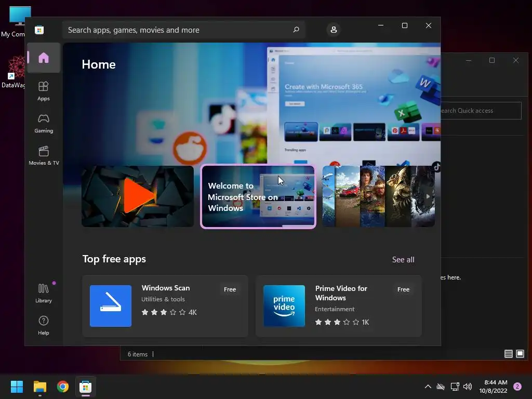The image size is (532, 399).
Task: Click See all for Top free apps
Action: [x=403, y=260]
